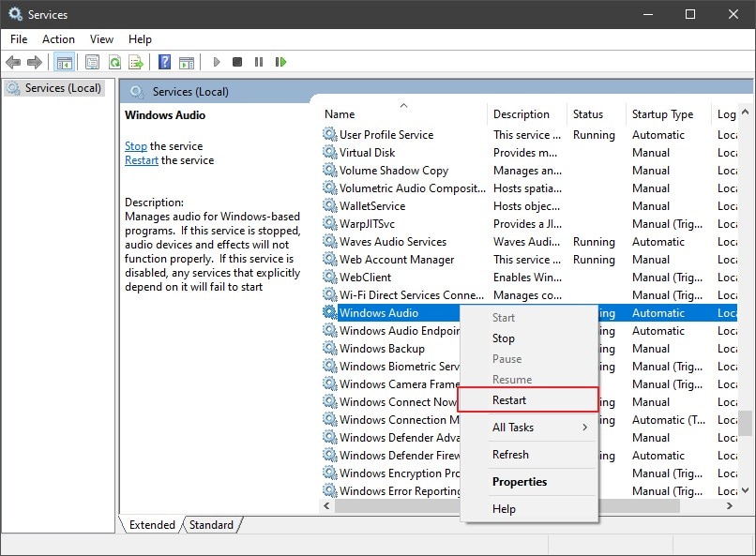The height and width of the screenshot is (556, 756).
Task: Click the Pause Service toolbar icon
Action: (259, 62)
